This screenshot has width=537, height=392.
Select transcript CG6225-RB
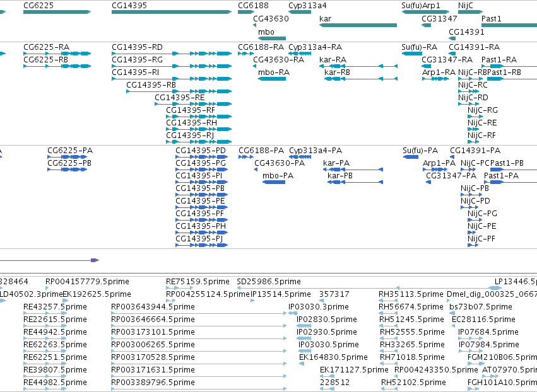(x=46, y=60)
